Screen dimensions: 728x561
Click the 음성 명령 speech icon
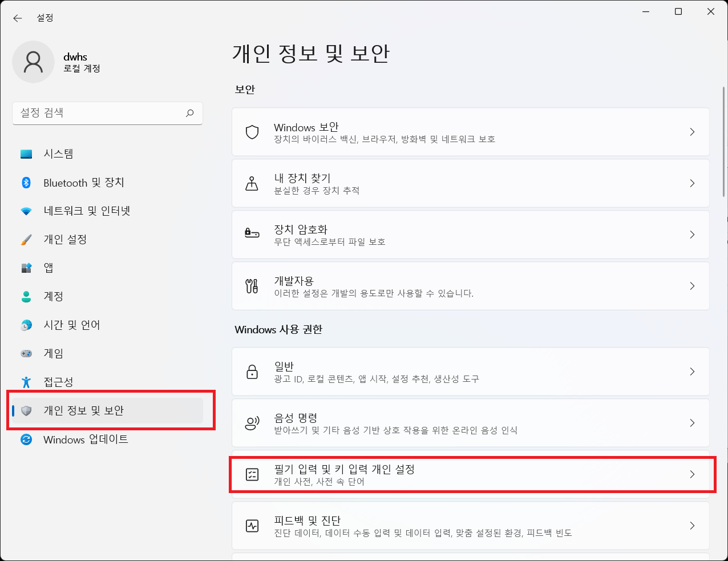[x=252, y=423]
